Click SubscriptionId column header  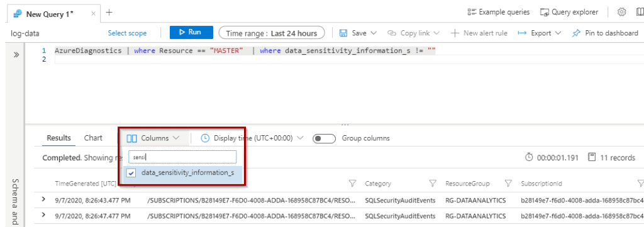click(541, 184)
